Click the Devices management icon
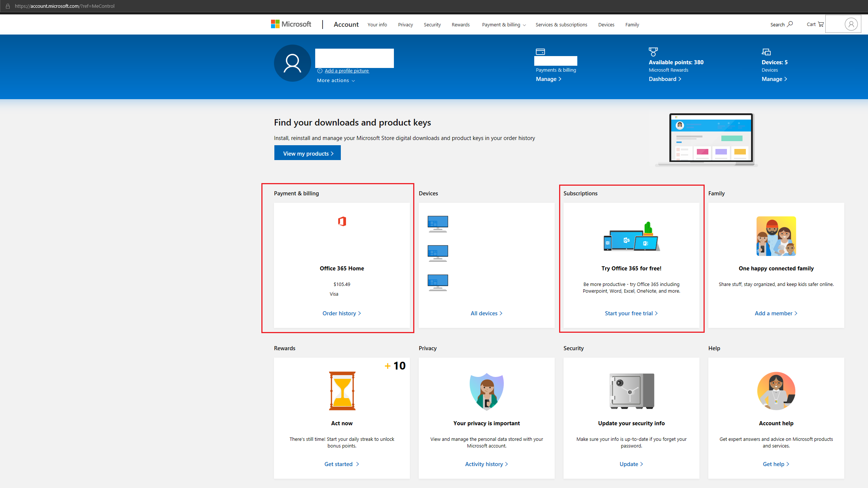 [x=767, y=52]
